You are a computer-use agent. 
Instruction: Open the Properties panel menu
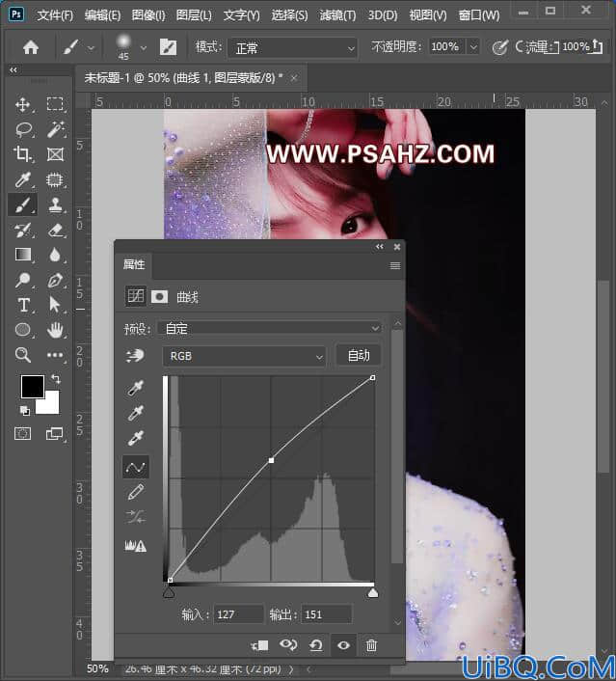[395, 265]
